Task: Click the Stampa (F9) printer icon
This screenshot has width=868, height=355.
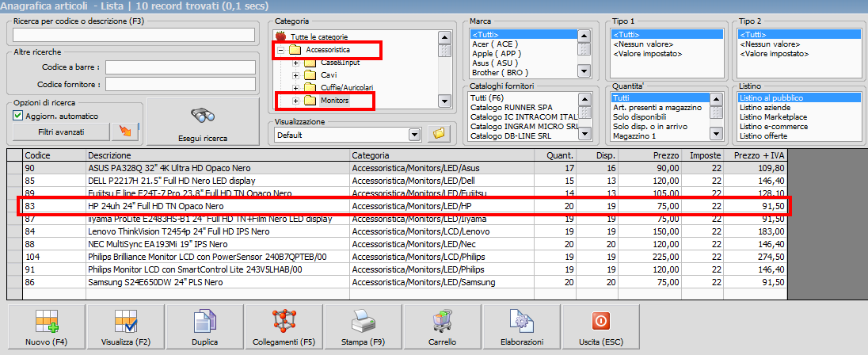Action: click(364, 321)
